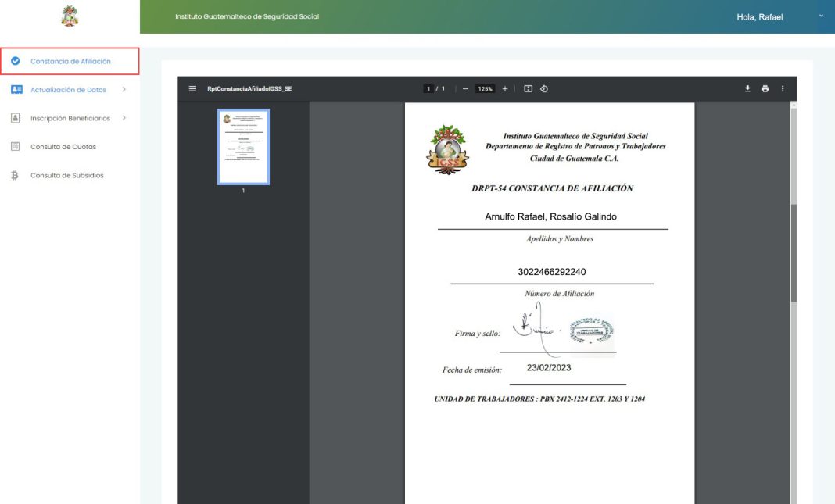Click the Consulta de Cuotas document icon

point(16,146)
